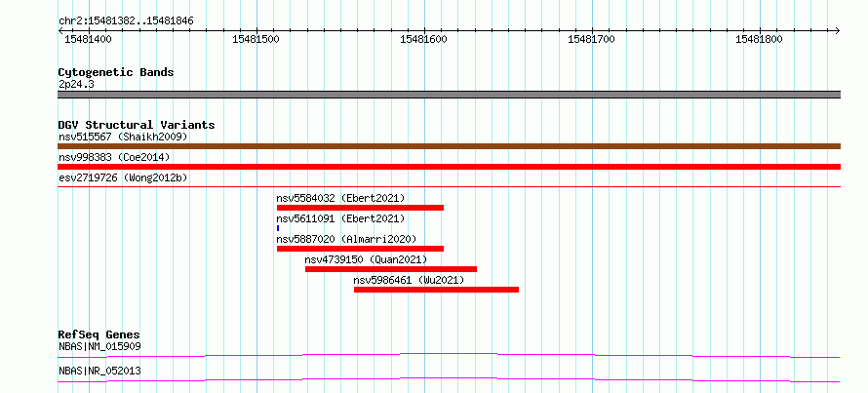
Task: Click the nsv5584032 (Ebert2021) label
Action: click(x=340, y=198)
